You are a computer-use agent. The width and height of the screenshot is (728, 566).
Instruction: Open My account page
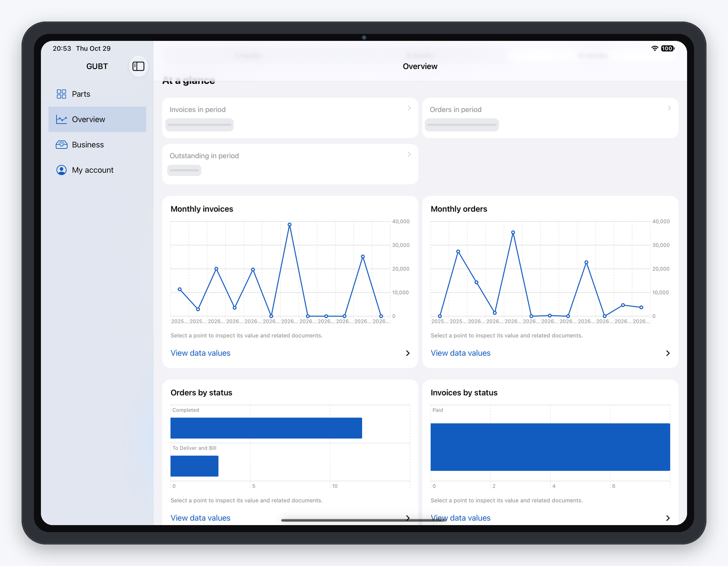(x=97, y=170)
